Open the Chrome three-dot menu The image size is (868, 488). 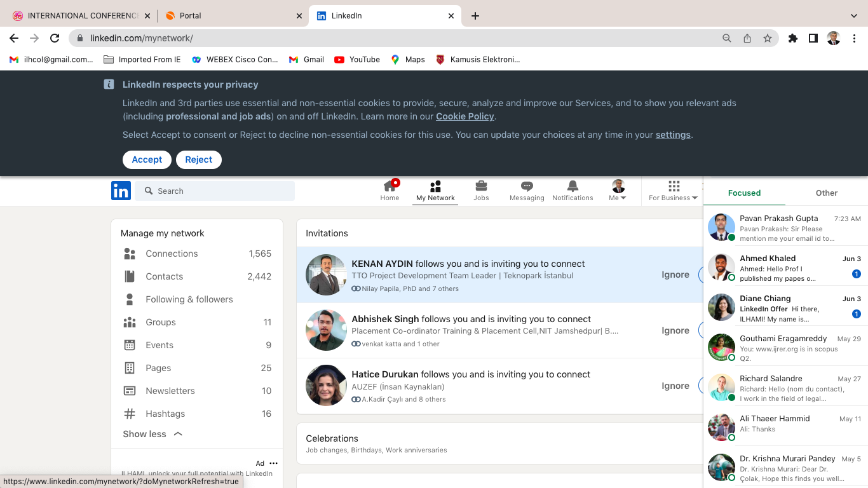click(x=855, y=38)
